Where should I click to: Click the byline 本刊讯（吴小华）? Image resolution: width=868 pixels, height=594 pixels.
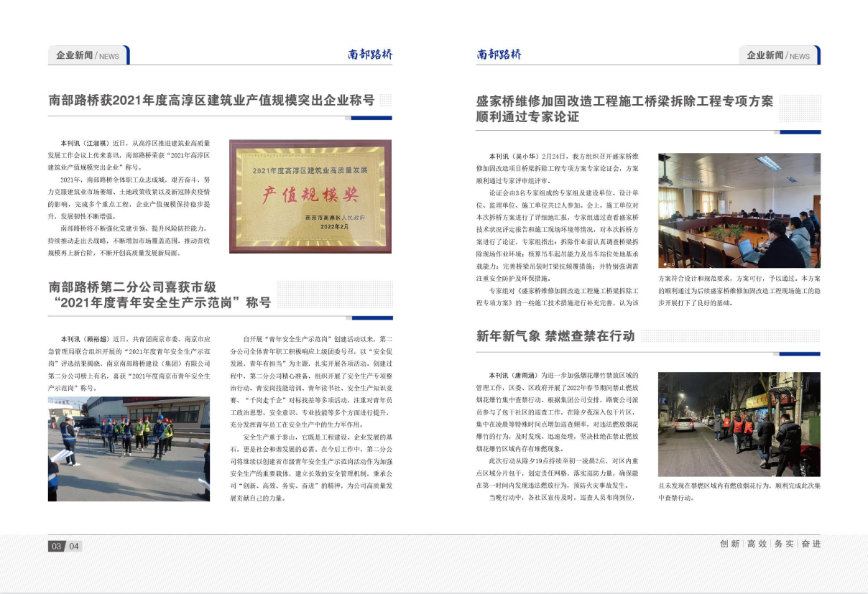coord(513,157)
